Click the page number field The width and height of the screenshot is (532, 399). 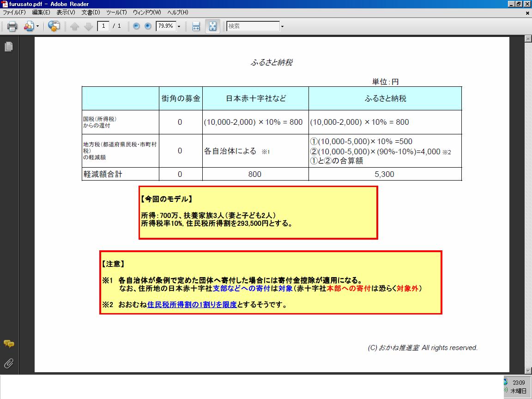coord(103,26)
